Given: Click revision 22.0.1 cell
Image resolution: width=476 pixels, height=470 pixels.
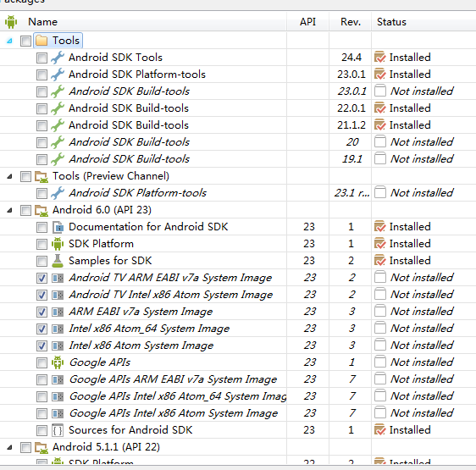Looking at the screenshot, I should click(351, 108).
